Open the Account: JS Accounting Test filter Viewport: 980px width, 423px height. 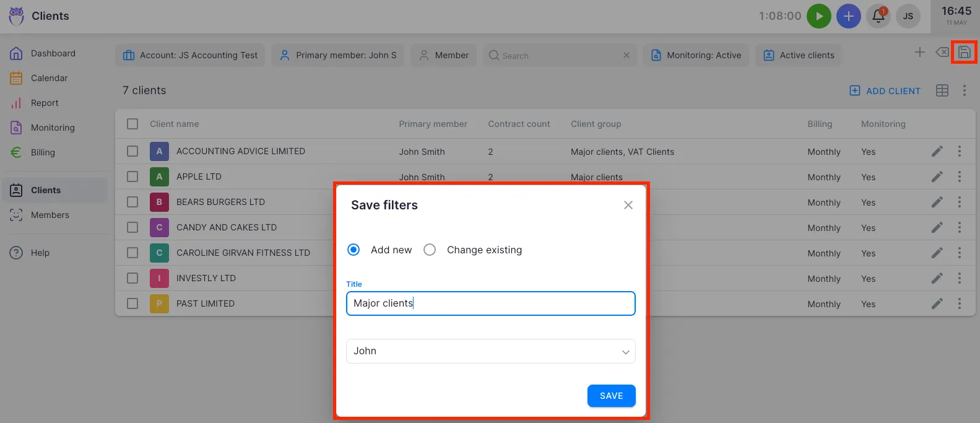tap(190, 55)
